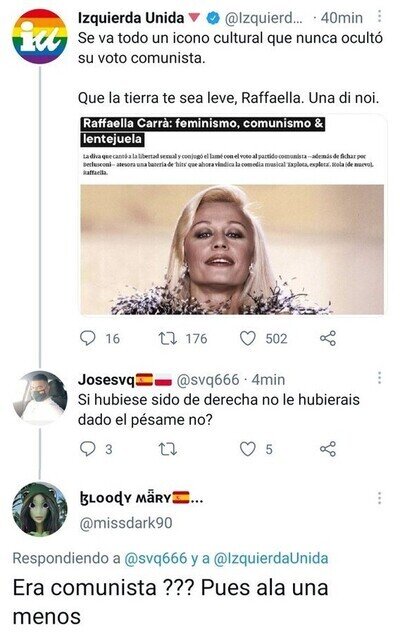The width and height of the screenshot is (400, 634).
Task: Open Josesvq's profile picture
Action: click(x=39, y=397)
